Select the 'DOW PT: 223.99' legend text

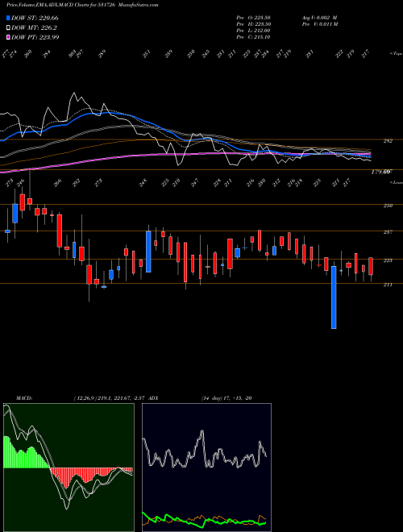click(35, 37)
